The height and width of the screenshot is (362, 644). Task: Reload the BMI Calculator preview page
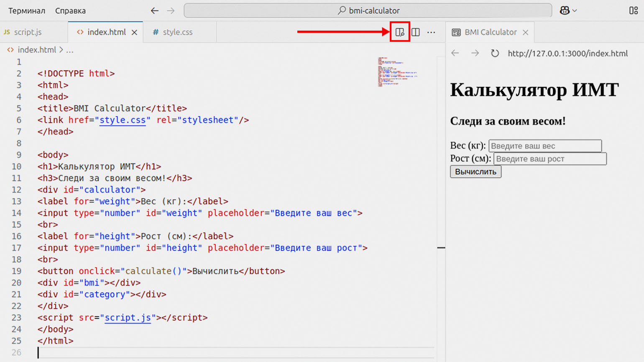(x=495, y=53)
